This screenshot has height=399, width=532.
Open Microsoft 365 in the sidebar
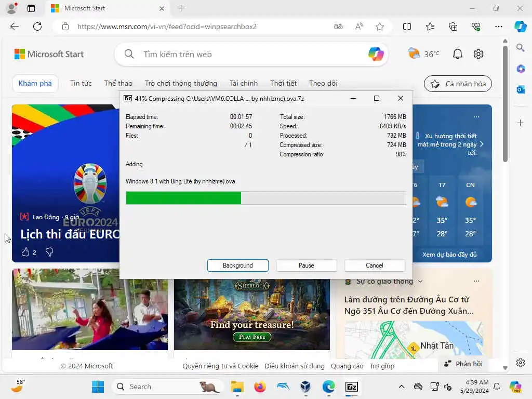click(x=521, y=69)
